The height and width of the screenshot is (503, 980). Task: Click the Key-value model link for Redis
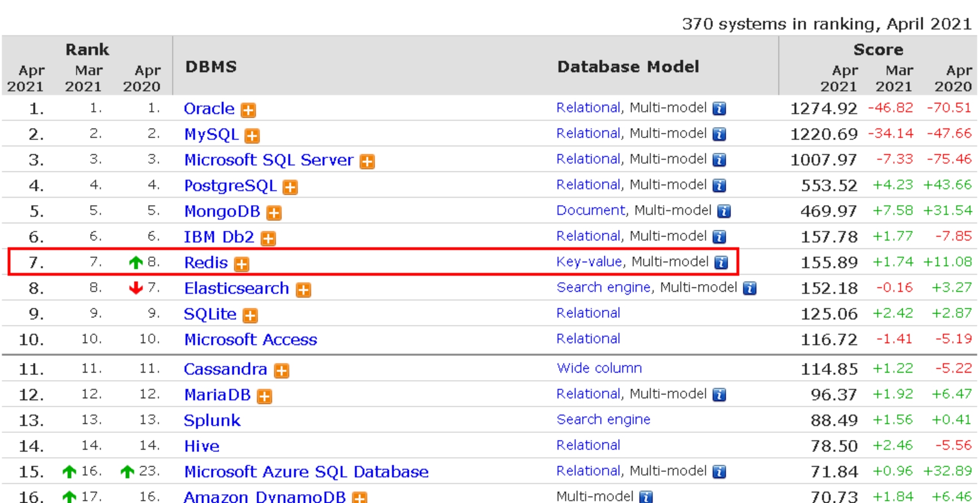589,261
